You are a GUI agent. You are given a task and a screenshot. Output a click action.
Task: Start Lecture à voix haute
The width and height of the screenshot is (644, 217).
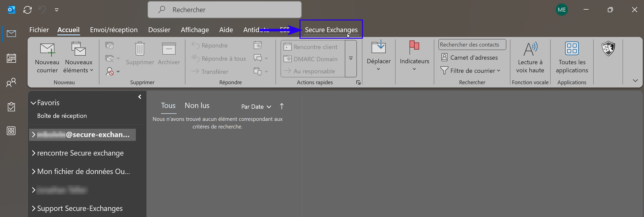pos(530,58)
